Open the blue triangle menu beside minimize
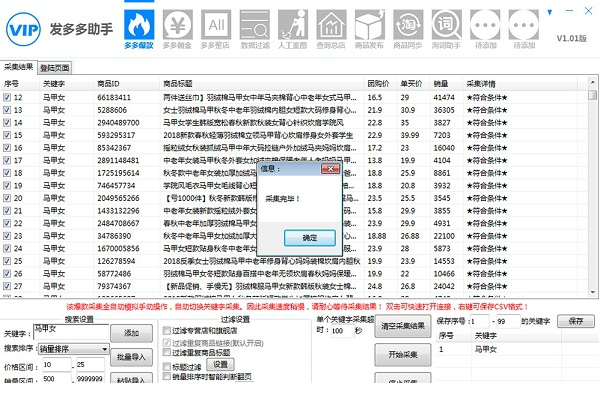 click(550, 12)
